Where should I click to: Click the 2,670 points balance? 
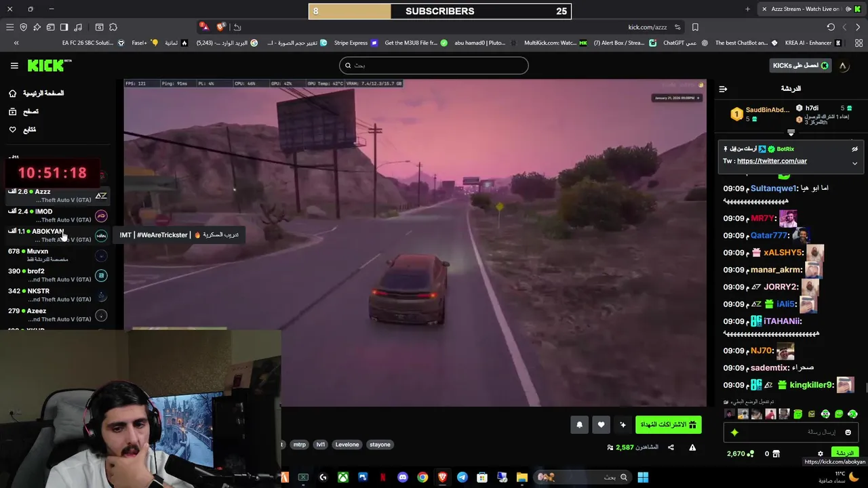tap(740, 453)
